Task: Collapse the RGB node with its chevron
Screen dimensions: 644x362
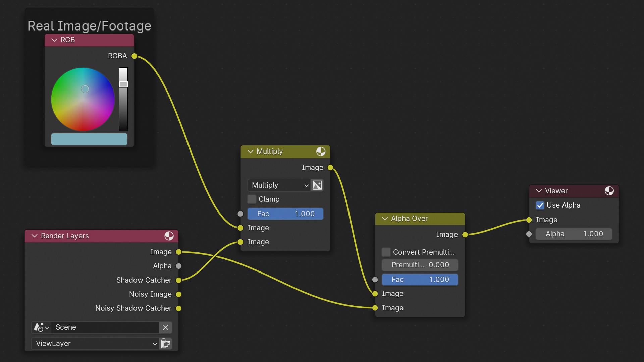Action: click(x=54, y=40)
